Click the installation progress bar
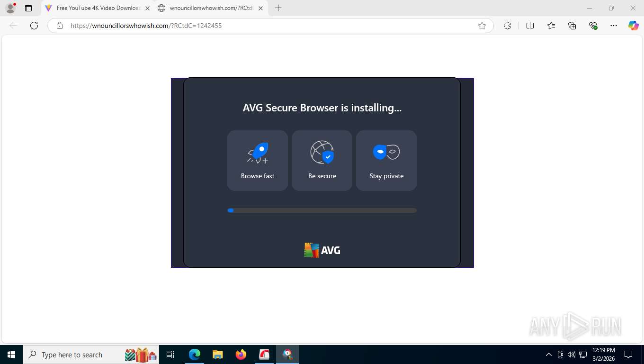Screen dimensions: 644x364 (322, 210)
